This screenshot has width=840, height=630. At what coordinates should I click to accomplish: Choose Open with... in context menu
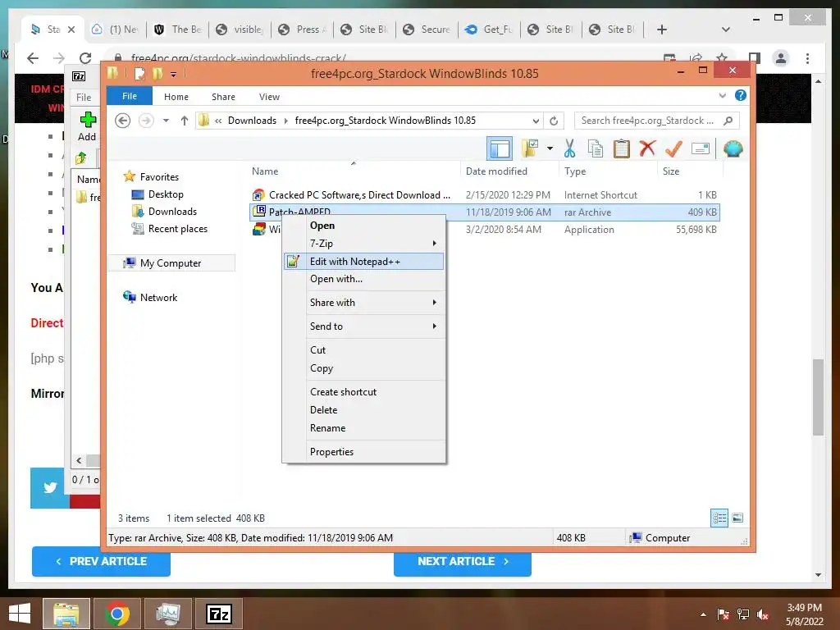tap(364, 279)
